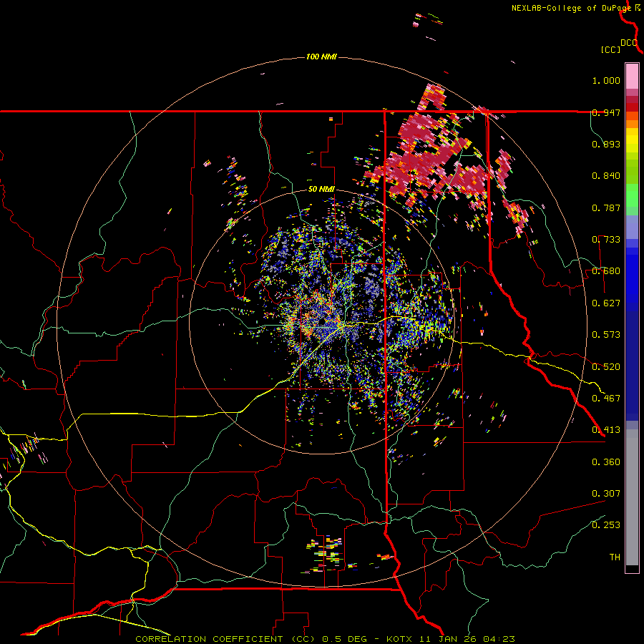The width and height of the screenshot is (644, 644).
Task: Click the 0.413 scale value
Action: [606, 430]
